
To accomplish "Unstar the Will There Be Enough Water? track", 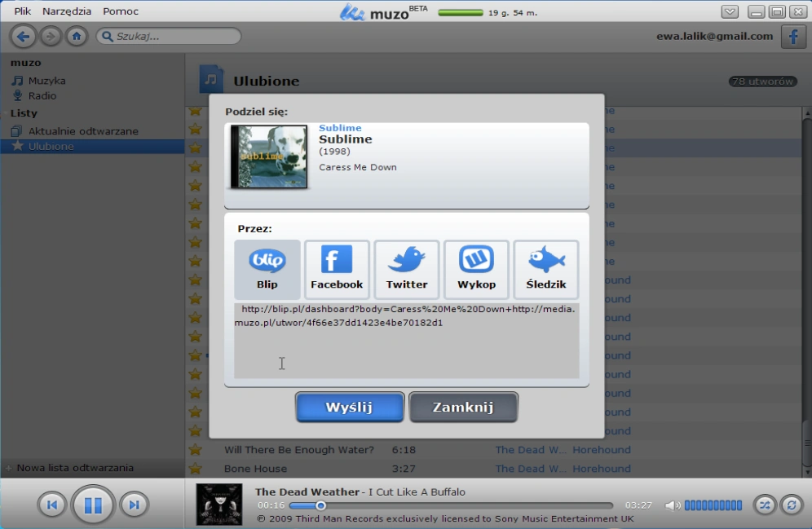I will 195,449.
